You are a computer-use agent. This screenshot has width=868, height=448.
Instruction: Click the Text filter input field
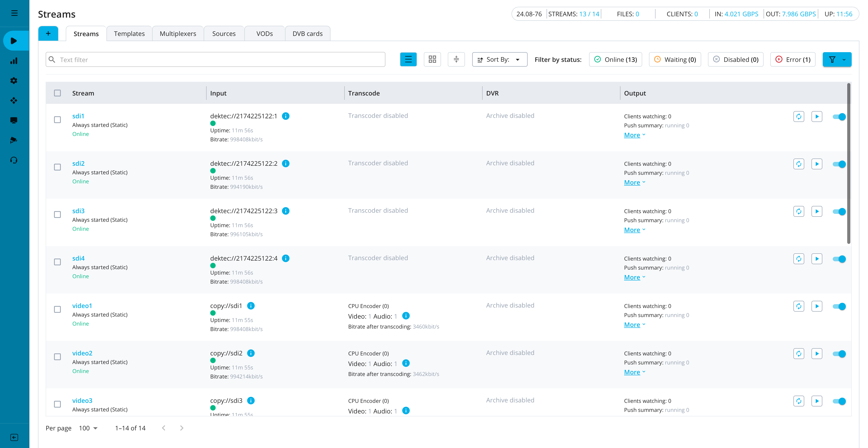coord(215,59)
